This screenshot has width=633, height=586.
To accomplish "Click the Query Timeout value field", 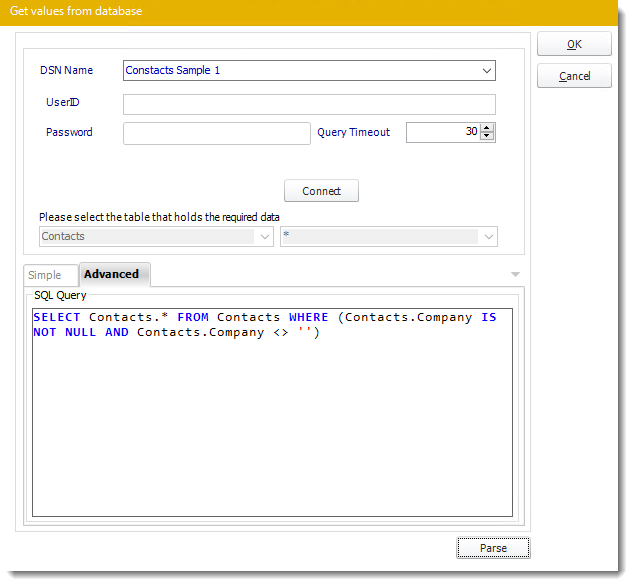I will tap(443, 132).
